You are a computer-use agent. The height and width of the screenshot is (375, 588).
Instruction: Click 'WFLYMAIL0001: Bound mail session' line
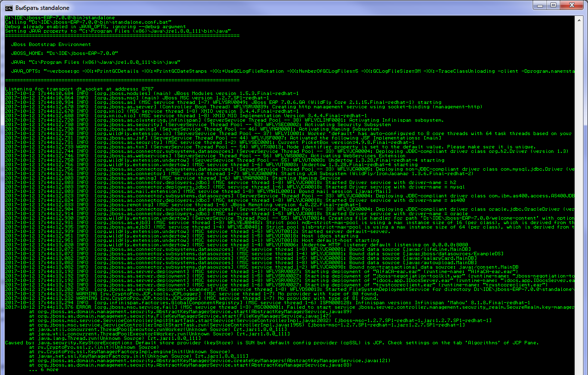[x=198, y=191]
